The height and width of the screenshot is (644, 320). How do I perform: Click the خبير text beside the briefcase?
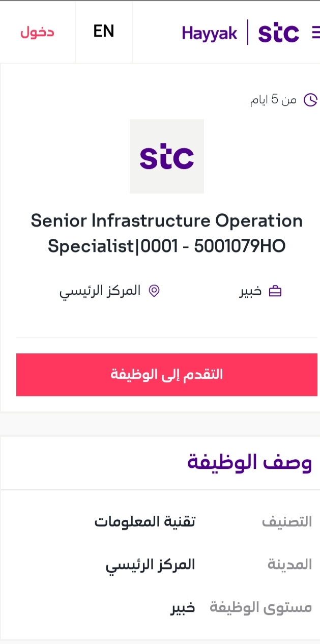pos(251,291)
